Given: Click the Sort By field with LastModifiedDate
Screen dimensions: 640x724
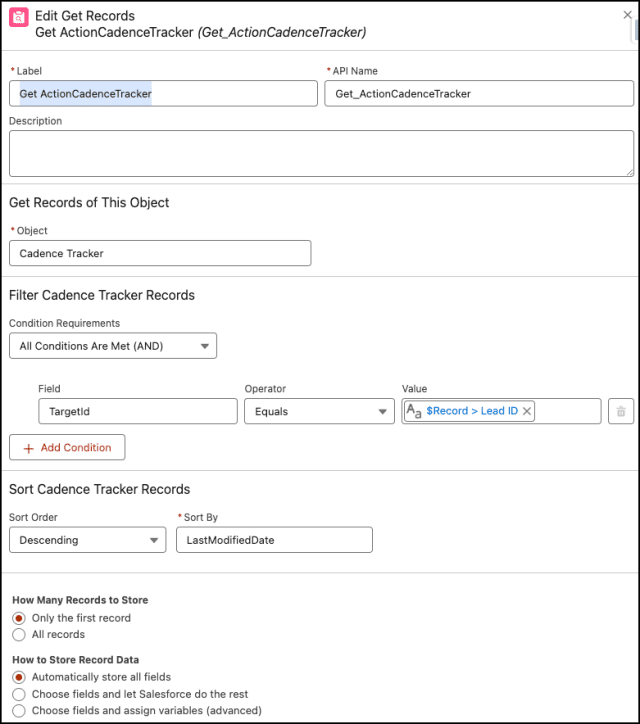Looking at the screenshot, I should 273,540.
